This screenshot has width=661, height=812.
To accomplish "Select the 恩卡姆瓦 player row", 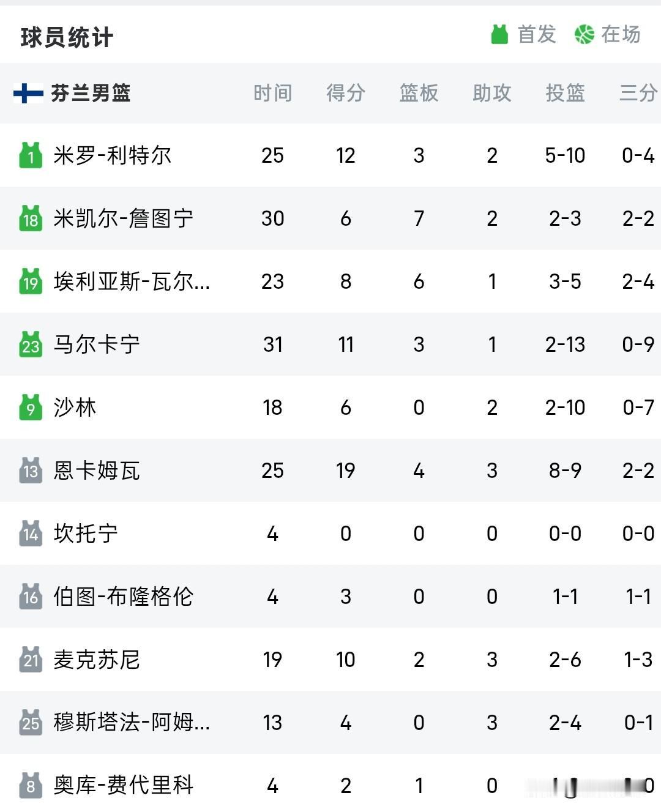I will click(330, 471).
